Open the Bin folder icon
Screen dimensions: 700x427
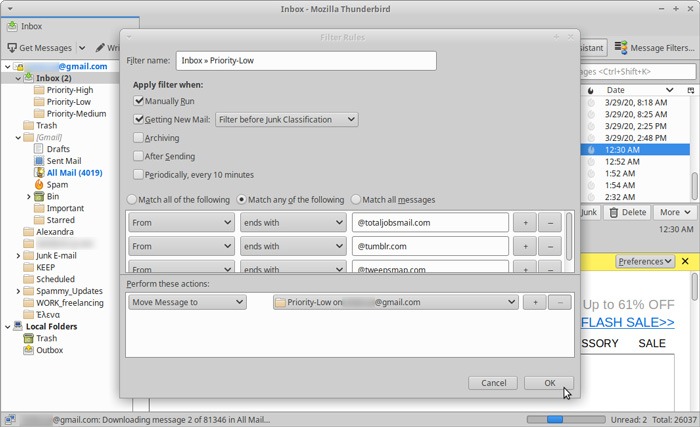[39, 196]
